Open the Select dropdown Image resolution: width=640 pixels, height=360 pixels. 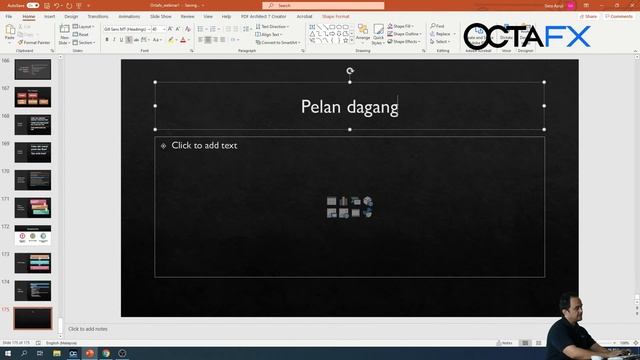pyautogui.click(x=440, y=42)
